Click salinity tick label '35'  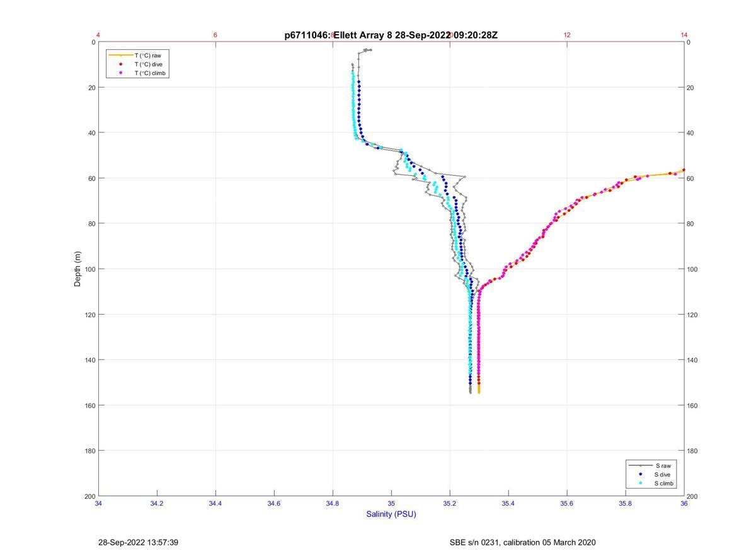[391, 503]
